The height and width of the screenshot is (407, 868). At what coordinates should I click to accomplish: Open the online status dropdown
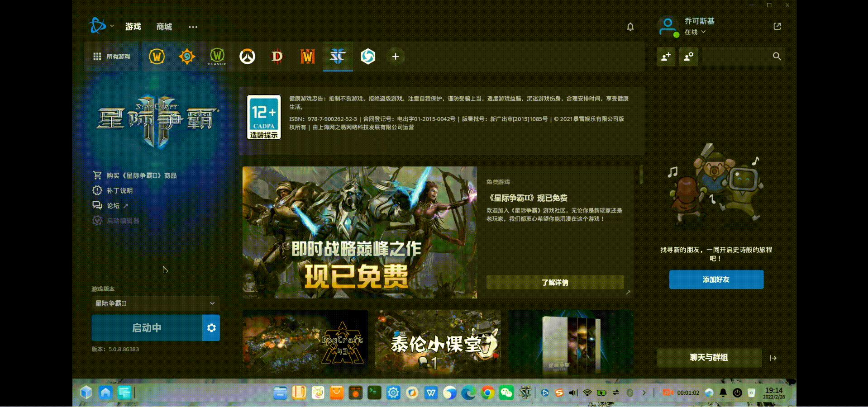[695, 32]
